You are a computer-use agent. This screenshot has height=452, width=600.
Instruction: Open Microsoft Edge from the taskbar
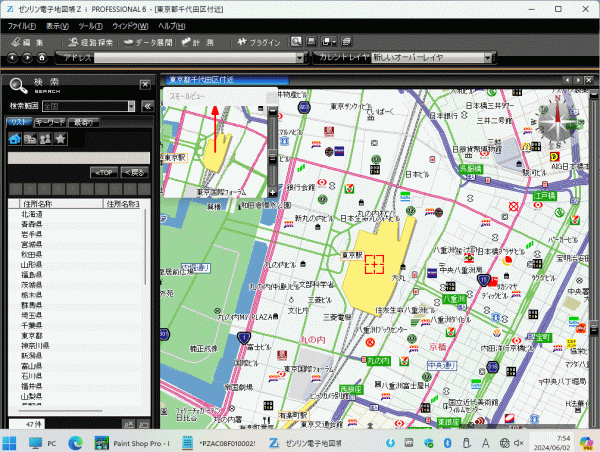[x=75, y=443]
